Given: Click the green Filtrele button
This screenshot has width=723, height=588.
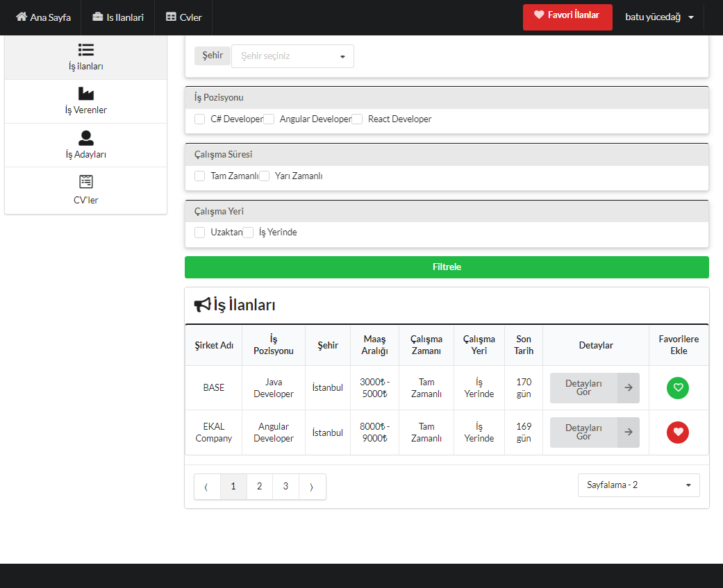Looking at the screenshot, I should click(447, 267).
